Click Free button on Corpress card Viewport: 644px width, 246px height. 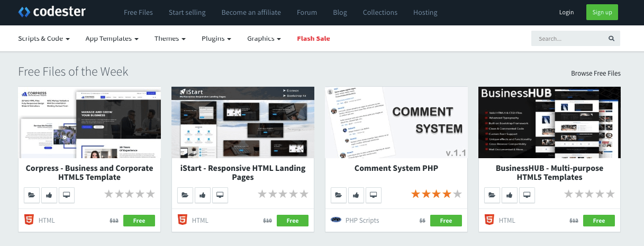point(139,221)
